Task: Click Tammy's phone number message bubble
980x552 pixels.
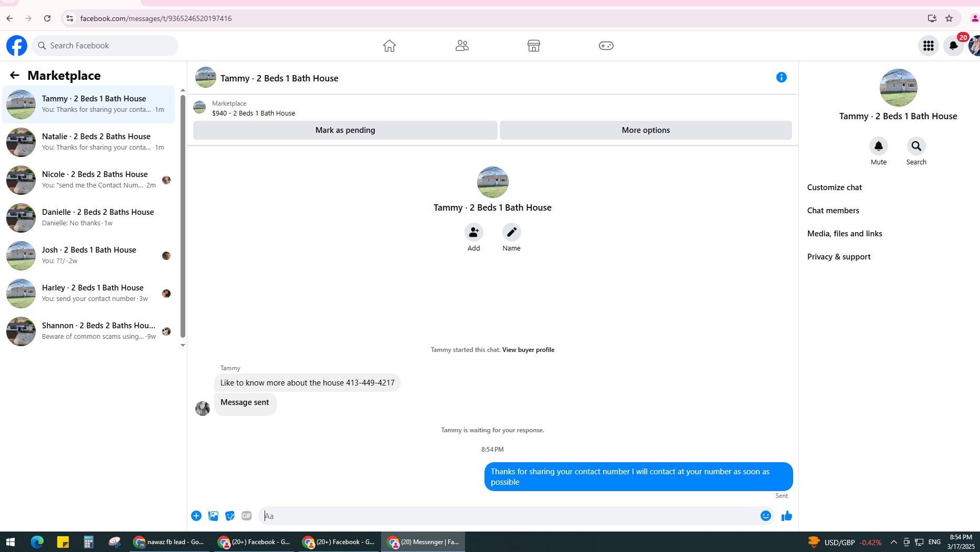Action: point(307,383)
